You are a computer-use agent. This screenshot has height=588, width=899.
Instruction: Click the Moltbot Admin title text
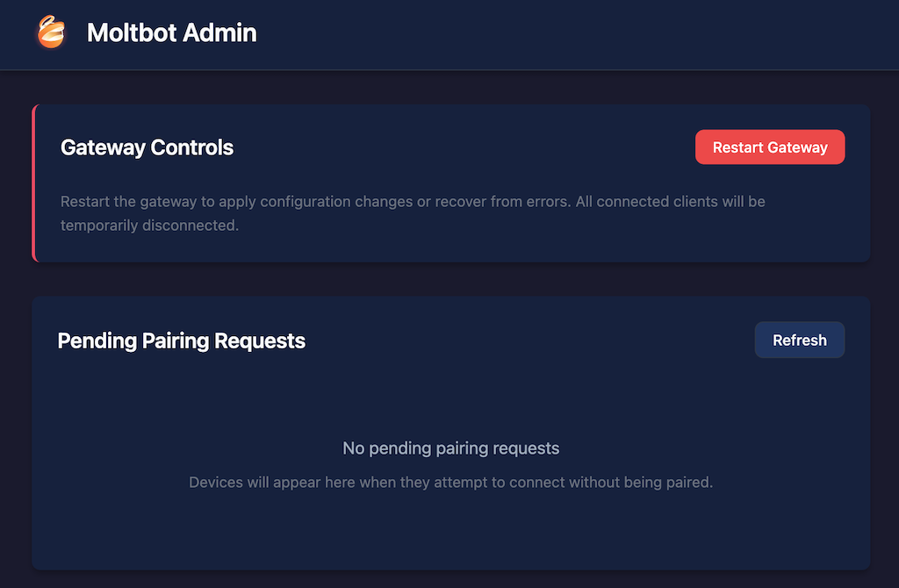(x=171, y=33)
